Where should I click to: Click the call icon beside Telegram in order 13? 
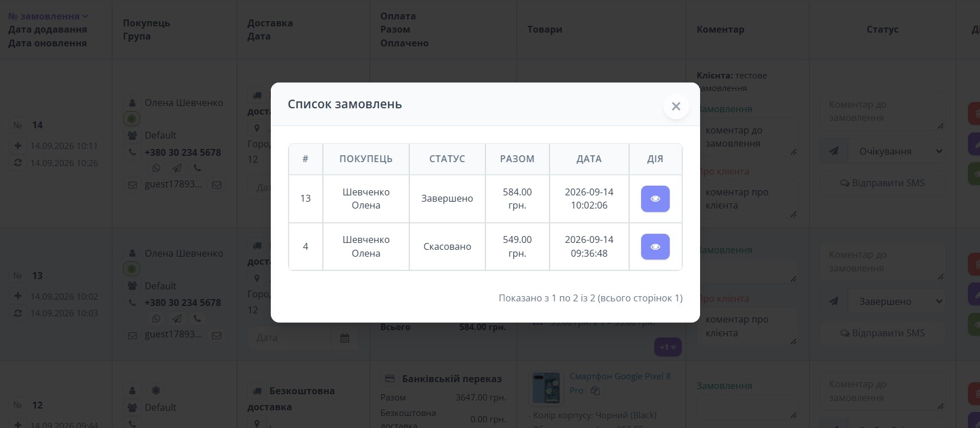point(197,318)
